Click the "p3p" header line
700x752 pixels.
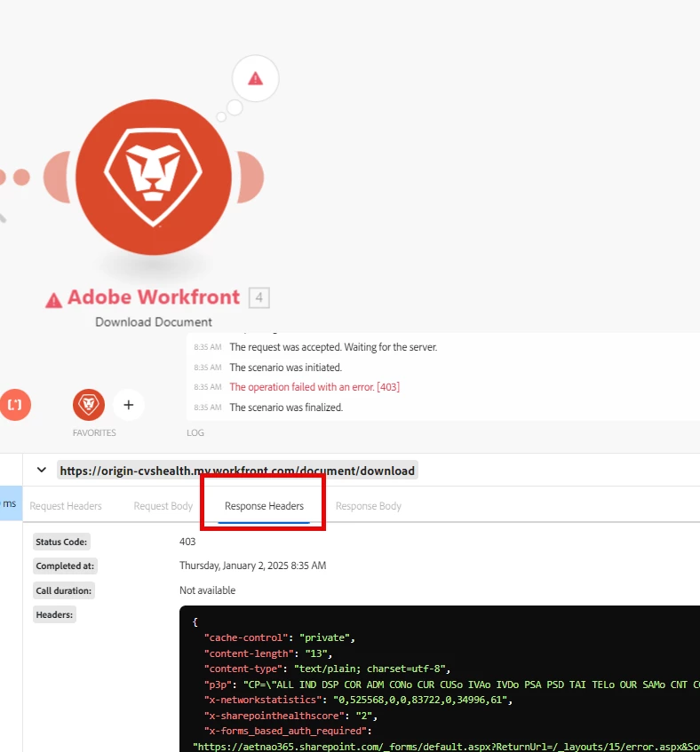[x=451, y=685]
